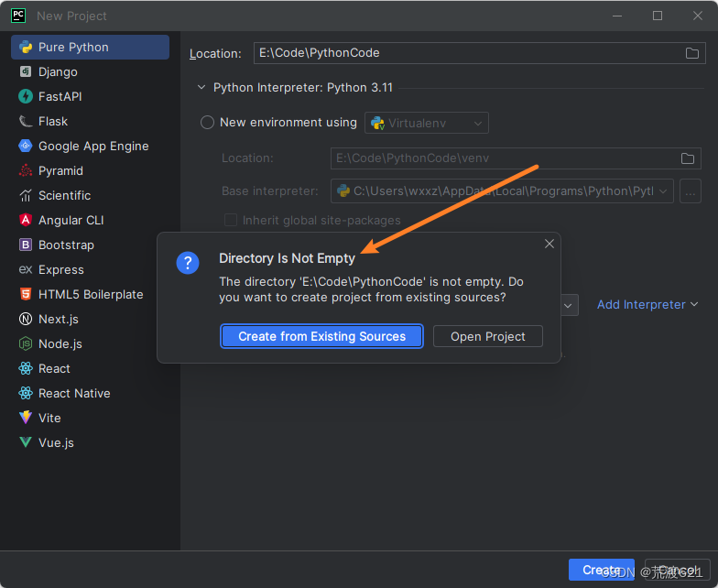Click the Vite logo icon
This screenshot has height=588, width=718.
tap(26, 418)
